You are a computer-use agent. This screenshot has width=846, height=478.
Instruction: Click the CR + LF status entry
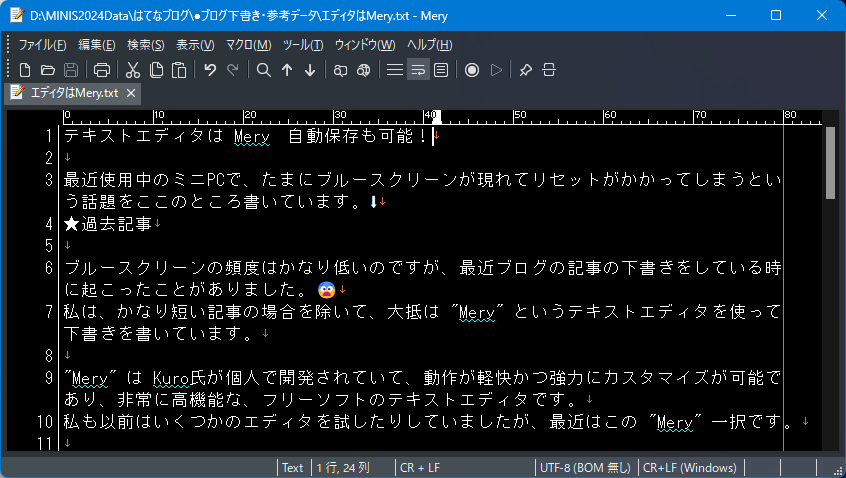pyautogui.click(x=420, y=468)
